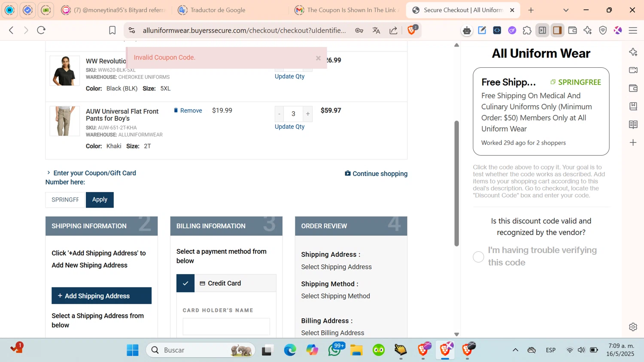This screenshot has width=644, height=362.
Task: Click the page vertical scrollbar thumb
Action: coord(456,184)
